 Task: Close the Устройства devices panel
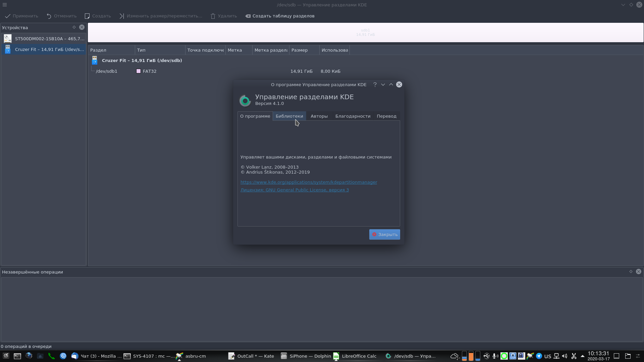pyautogui.click(x=82, y=27)
